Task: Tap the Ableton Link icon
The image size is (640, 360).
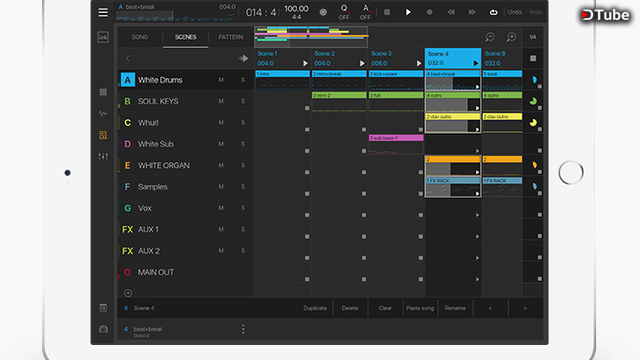Action: pyautogui.click(x=103, y=37)
